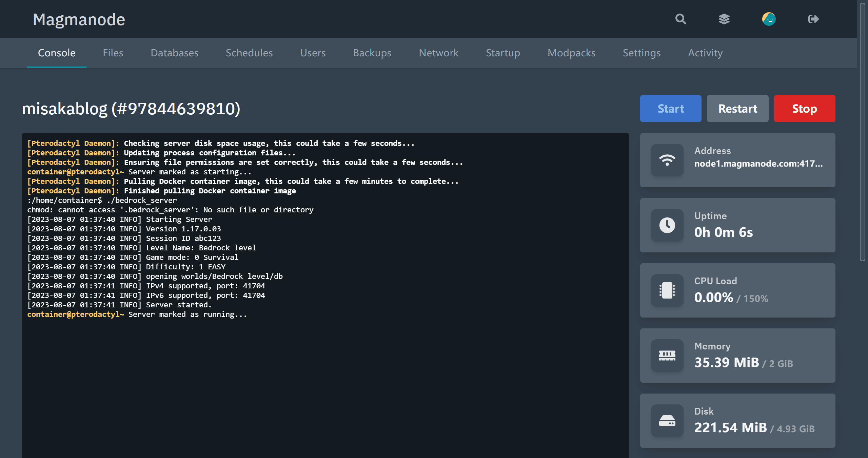Click the node1.magmanode.com server address text
The image size is (868, 458).
click(x=758, y=164)
